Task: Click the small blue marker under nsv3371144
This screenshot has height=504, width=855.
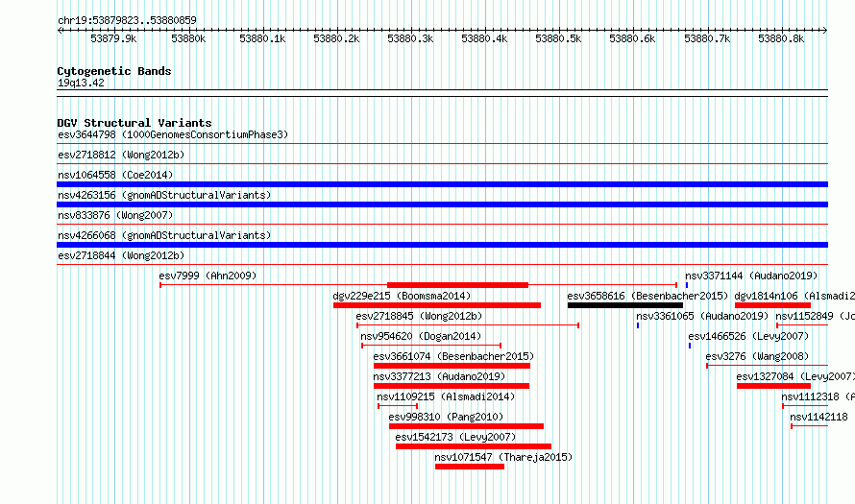Action: pyautogui.click(x=687, y=285)
